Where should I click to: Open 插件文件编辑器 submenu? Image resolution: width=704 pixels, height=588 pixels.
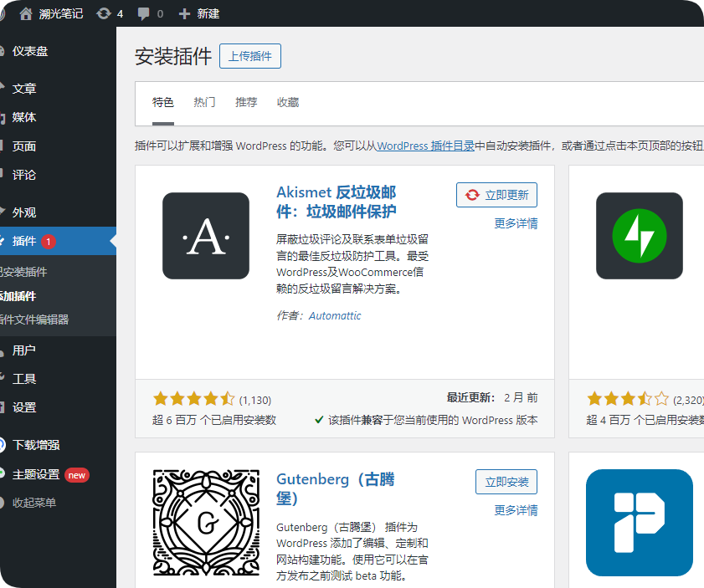click(34, 320)
